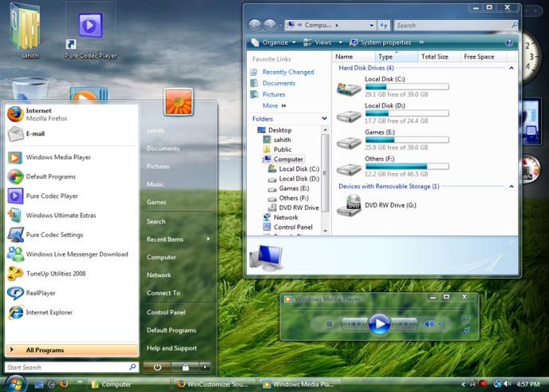Skip to previous track in Media Player
Image resolution: width=549 pixels, height=392 pixels.
[353, 324]
